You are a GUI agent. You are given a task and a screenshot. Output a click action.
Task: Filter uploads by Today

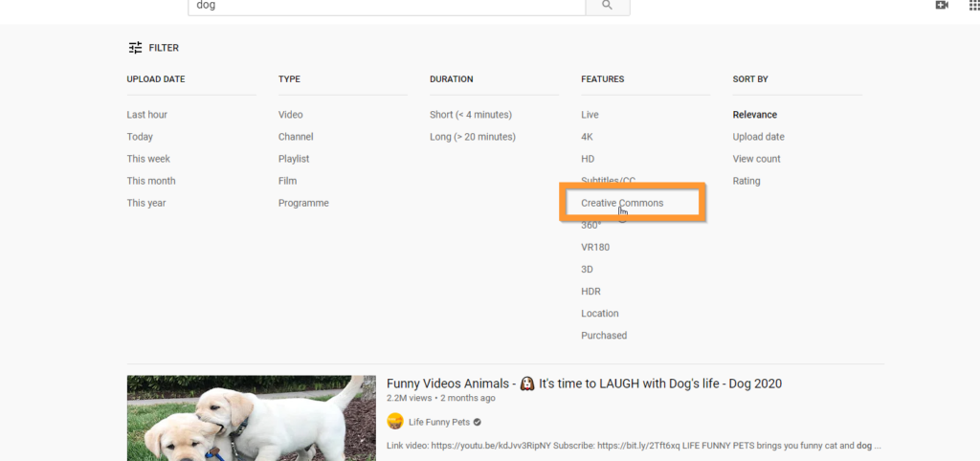tap(140, 137)
